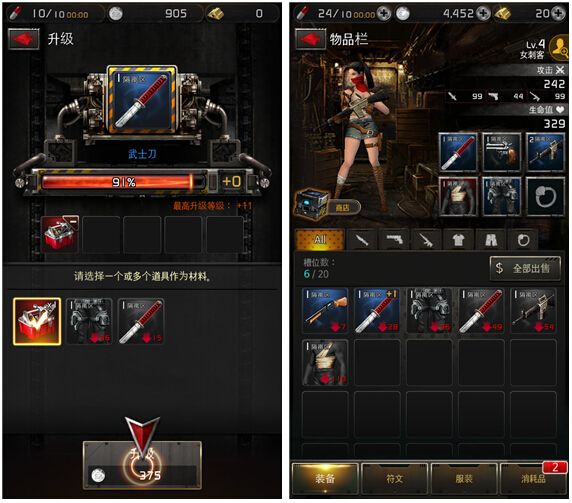Select the shotgun in inventory grid
This screenshot has height=503, width=572.
[x=325, y=310]
